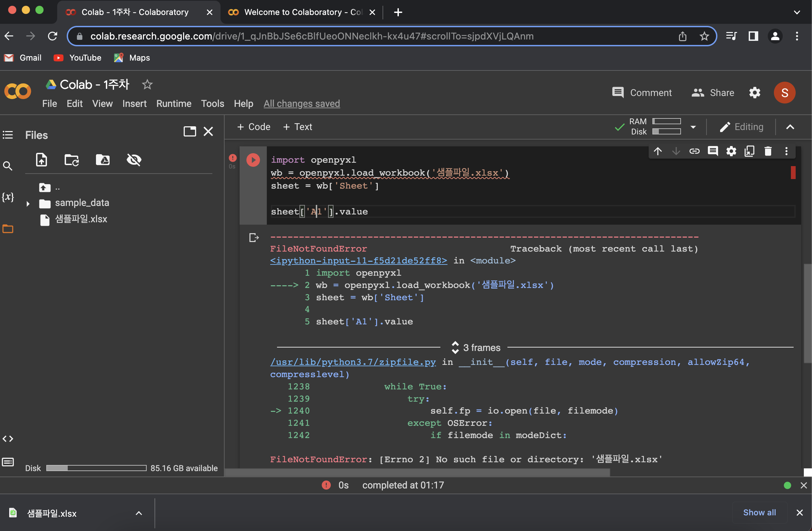Add a new Code cell
The image size is (812, 531).
point(254,127)
